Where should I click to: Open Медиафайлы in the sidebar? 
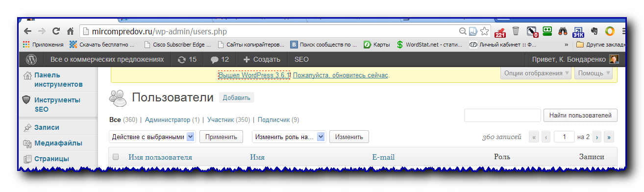coord(58,143)
